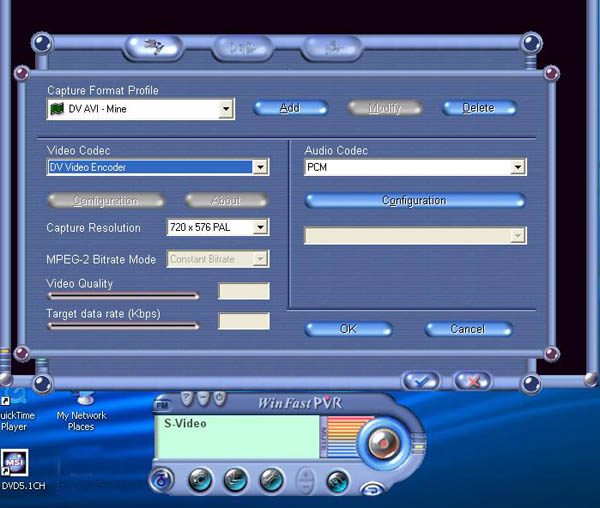Click the S-Video display on WinFast PVR
This screenshot has width=600, height=508.
[x=236, y=436]
